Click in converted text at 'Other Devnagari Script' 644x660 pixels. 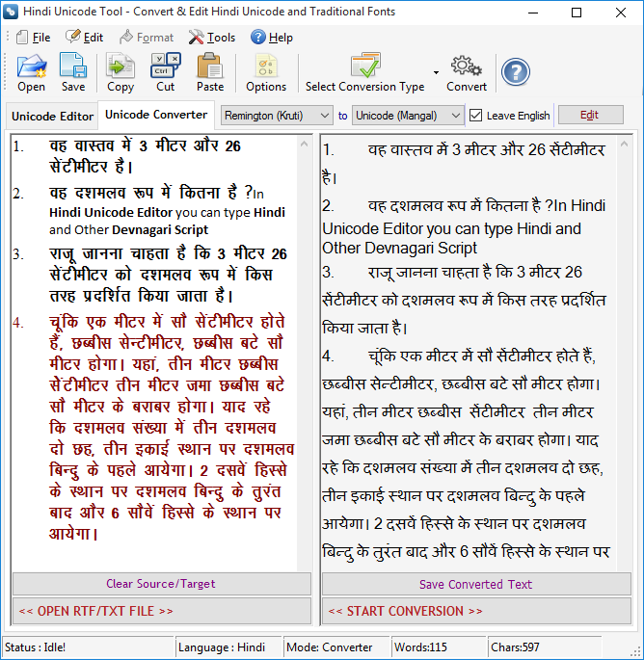click(x=399, y=249)
